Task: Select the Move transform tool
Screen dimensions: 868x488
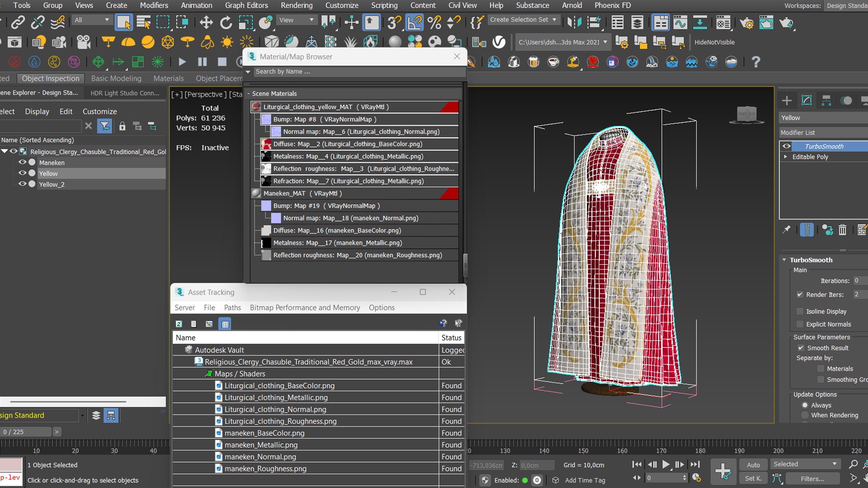Action: (206, 22)
